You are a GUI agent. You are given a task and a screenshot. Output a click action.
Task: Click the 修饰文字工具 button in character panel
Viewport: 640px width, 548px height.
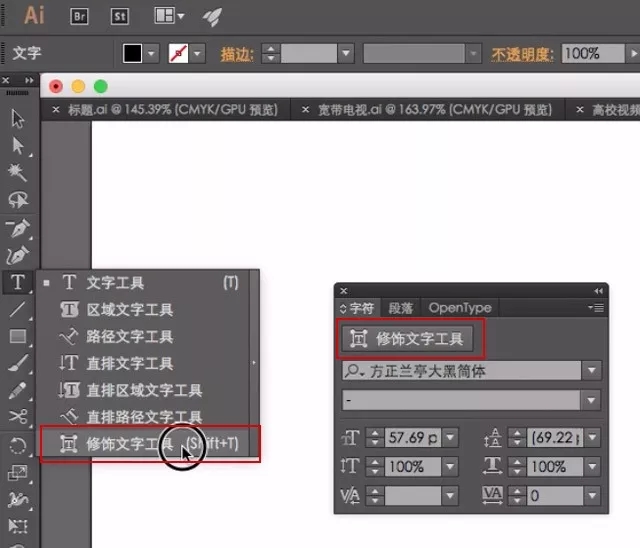(x=407, y=339)
